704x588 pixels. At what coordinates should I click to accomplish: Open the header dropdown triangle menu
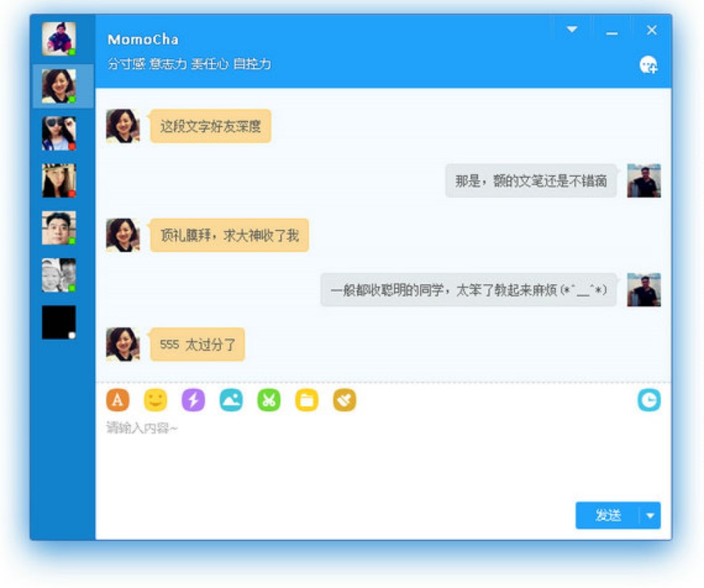572,29
